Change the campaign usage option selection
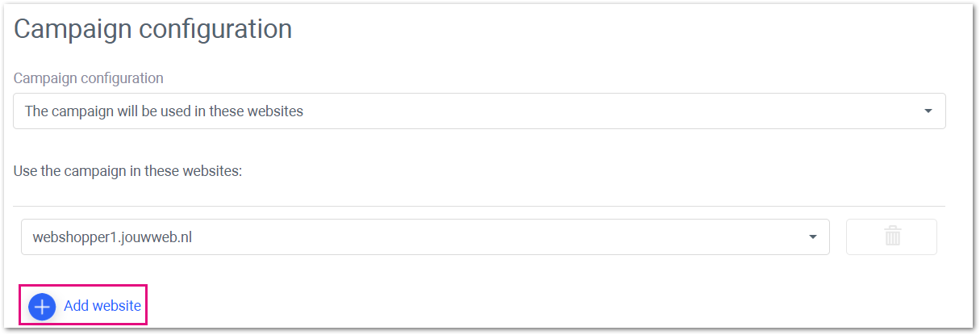 479,111
